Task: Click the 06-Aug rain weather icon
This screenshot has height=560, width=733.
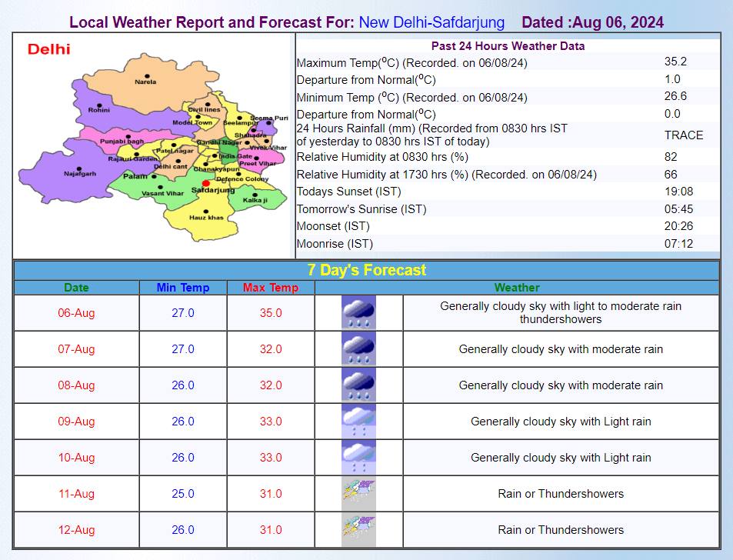Action: click(358, 313)
